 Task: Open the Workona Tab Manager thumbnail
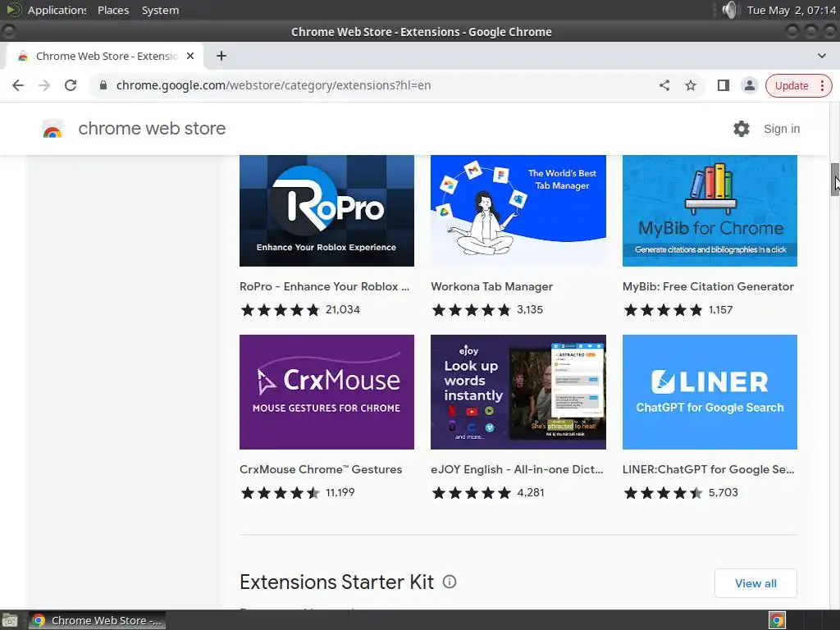pos(518,211)
